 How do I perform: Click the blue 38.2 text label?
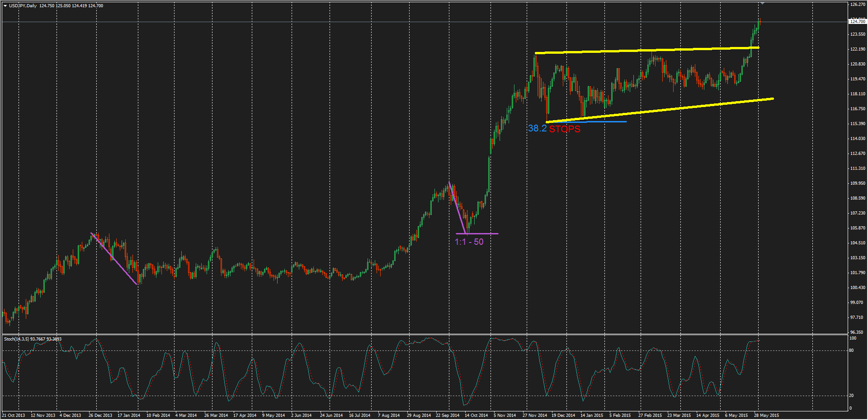point(537,128)
